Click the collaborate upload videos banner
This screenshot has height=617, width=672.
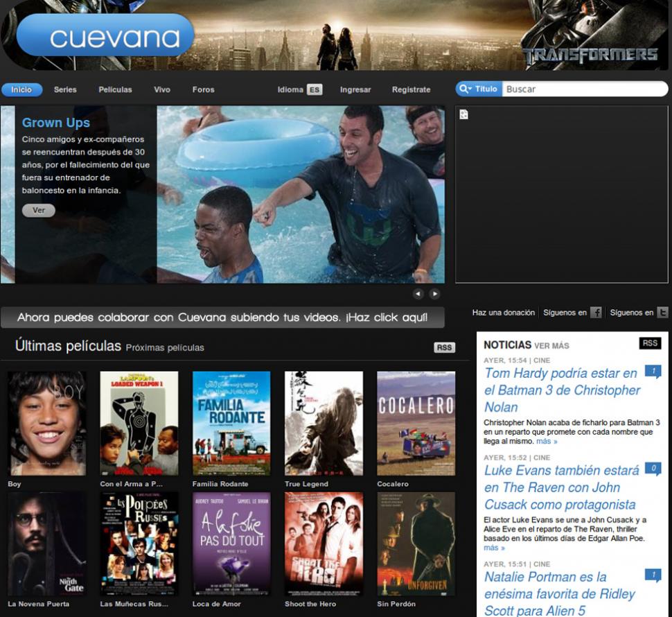tap(222, 318)
